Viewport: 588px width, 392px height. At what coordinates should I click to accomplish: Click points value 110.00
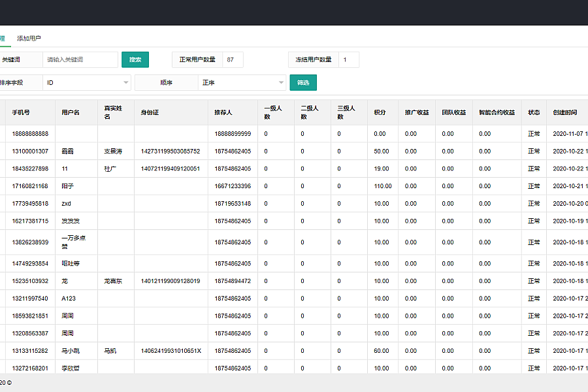tap(382, 186)
